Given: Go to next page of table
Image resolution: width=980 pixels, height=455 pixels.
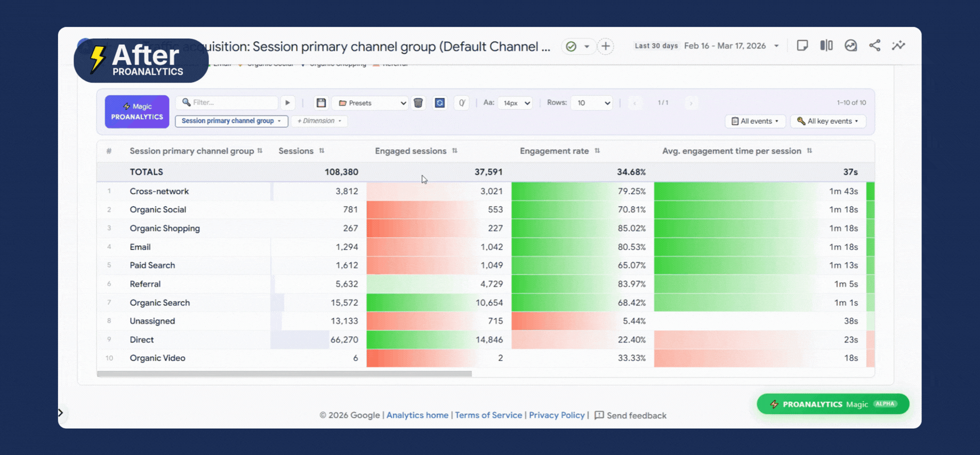Looking at the screenshot, I should point(691,103).
